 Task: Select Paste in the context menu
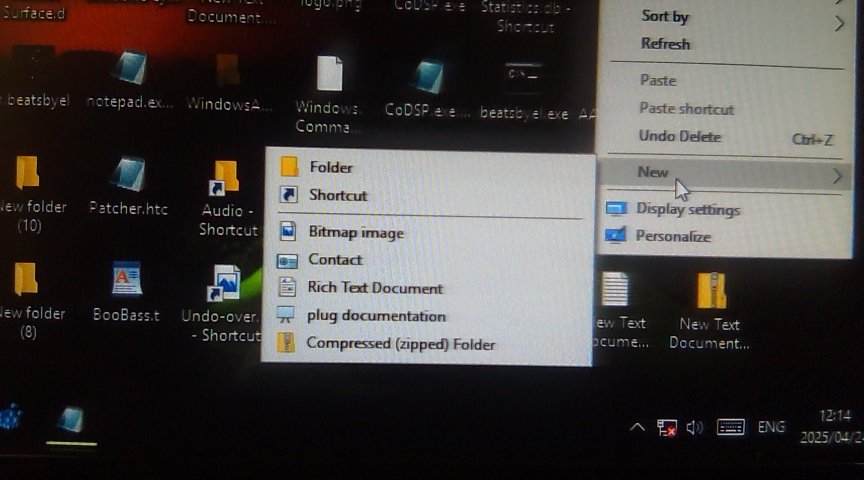click(658, 80)
